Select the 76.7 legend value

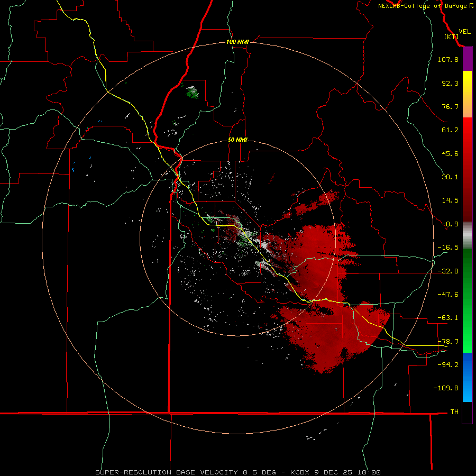click(x=450, y=106)
